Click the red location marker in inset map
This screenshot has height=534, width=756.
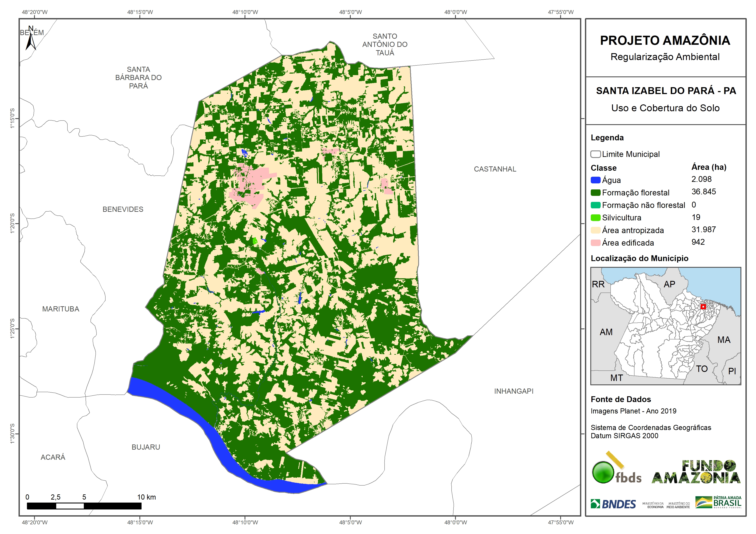pyautogui.click(x=703, y=306)
